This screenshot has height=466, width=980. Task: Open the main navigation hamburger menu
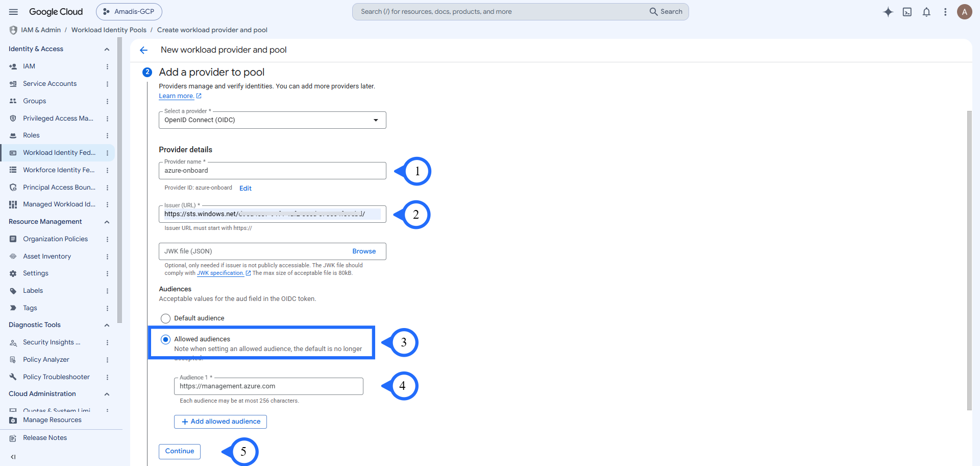(14, 12)
